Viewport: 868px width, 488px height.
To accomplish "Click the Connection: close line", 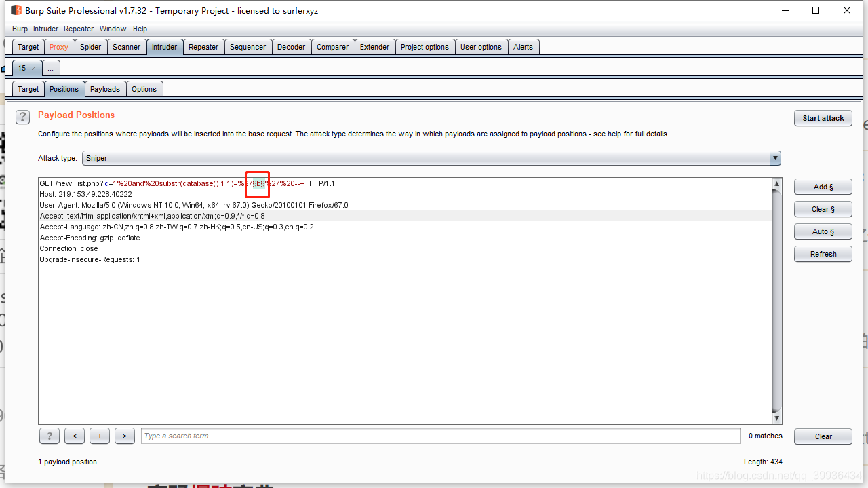I will coord(68,248).
